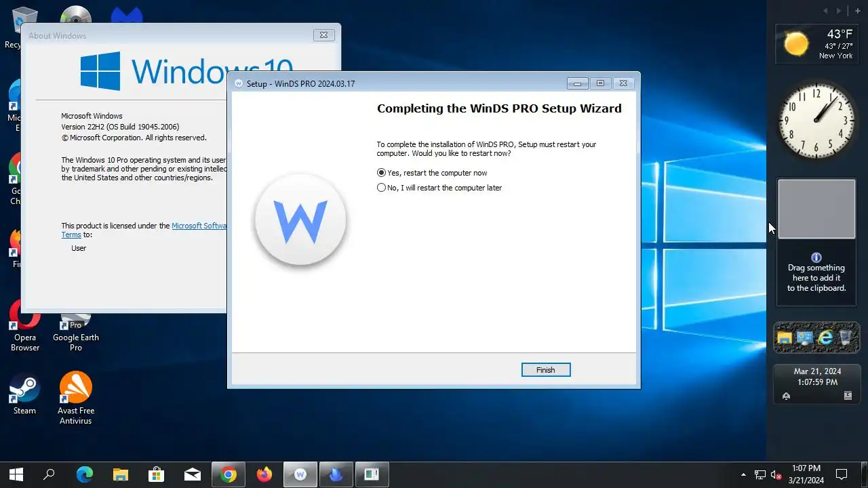Click the Finish button in Setup wizard
The height and width of the screenshot is (488, 868).
click(x=546, y=370)
